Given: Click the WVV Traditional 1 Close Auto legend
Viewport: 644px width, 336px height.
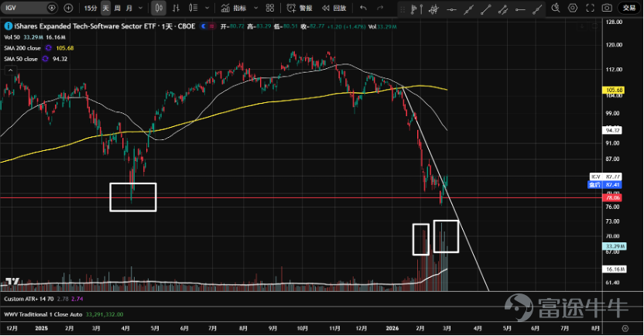Looking at the screenshot, I should 43,314.
